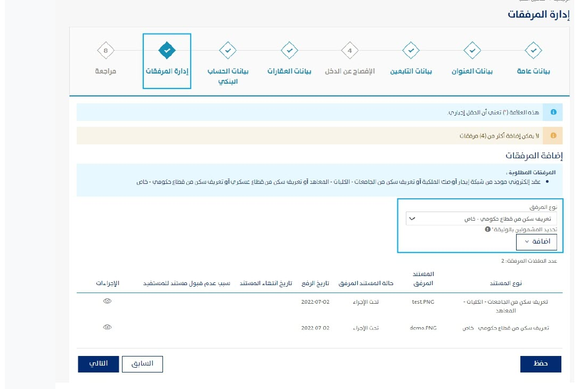Select the إدارة المرفقات step label
The width and height of the screenshot is (588, 389).
pyautogui.click(x=167, y=71)
